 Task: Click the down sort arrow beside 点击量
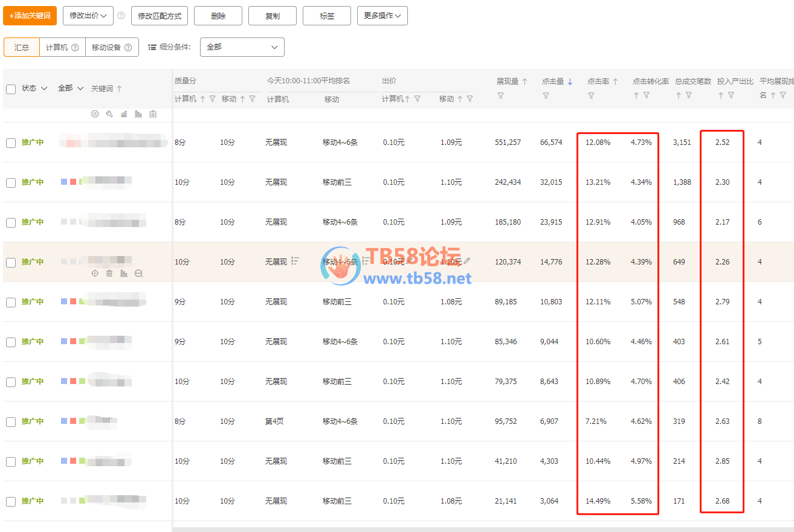click(x=570, y=82)
